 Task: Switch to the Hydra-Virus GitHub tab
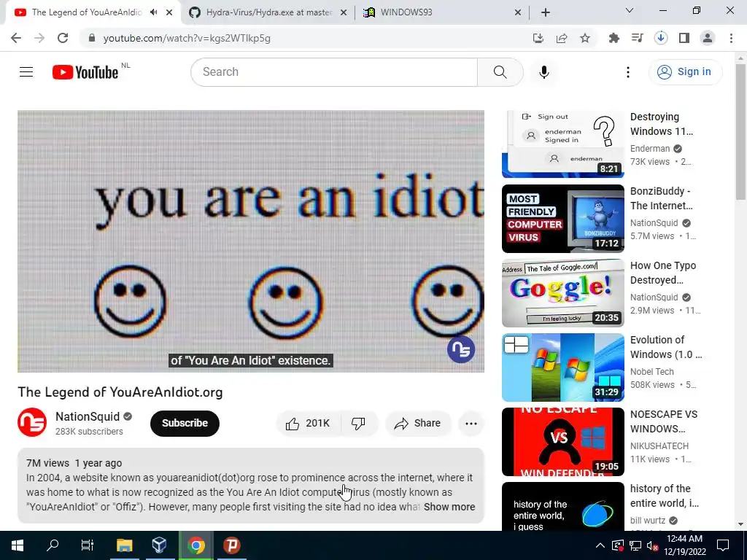(269, 12)
